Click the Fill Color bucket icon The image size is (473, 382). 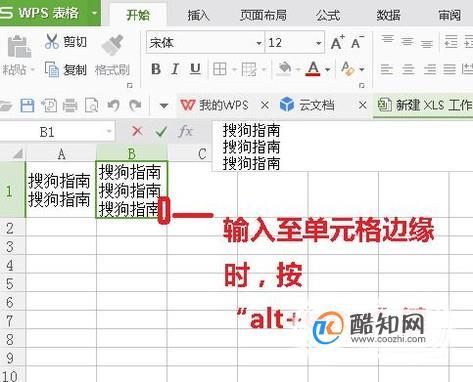[284, 68]
